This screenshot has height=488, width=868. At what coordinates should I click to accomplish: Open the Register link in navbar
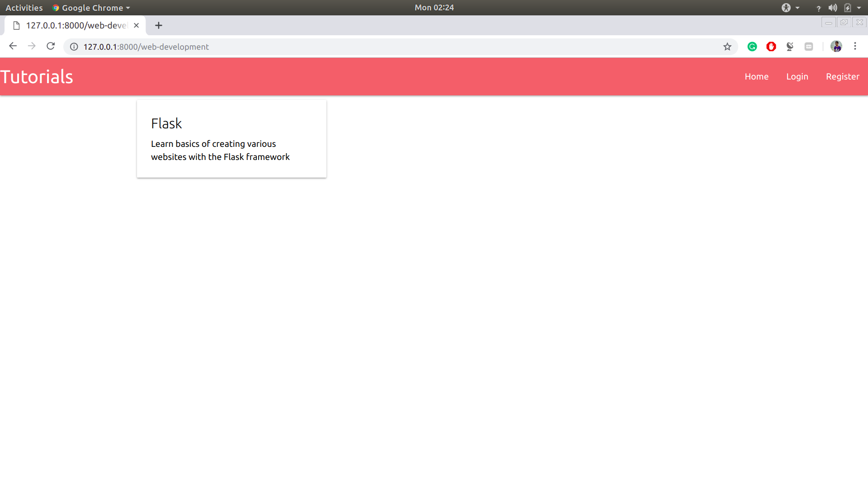[x=842, y=76]
